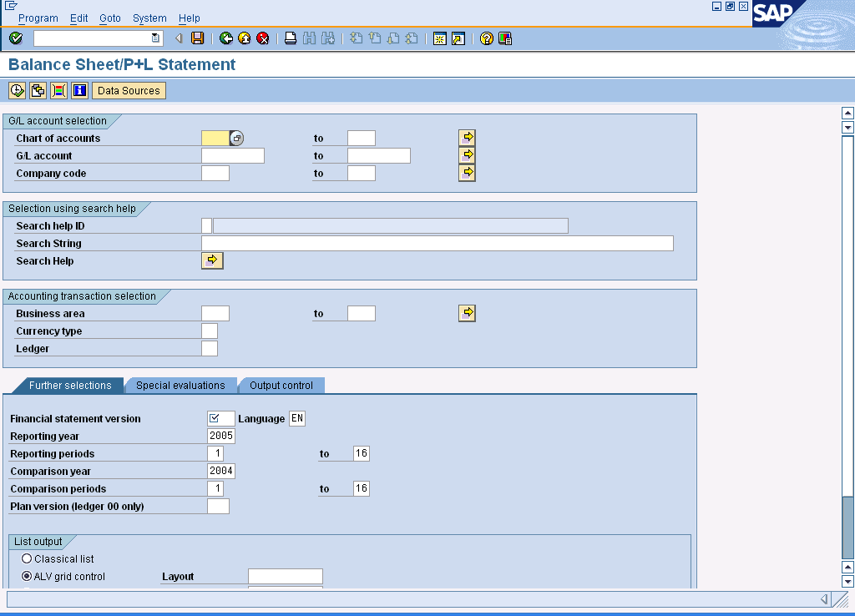Click the Data Sources button
This screenshot has height=616, width=855.
pos(129,90)
